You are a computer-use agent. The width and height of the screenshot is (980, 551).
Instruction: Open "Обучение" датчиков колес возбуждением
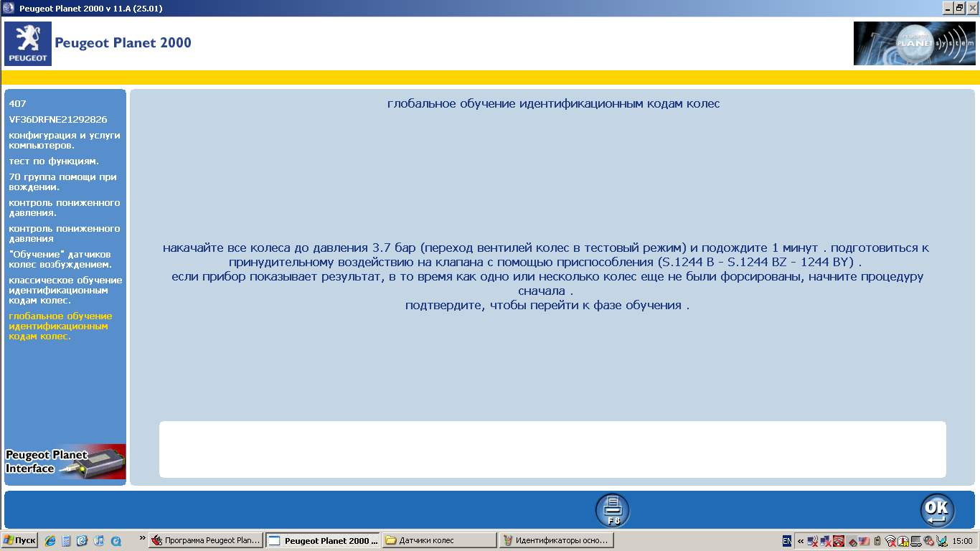(60, 259)
